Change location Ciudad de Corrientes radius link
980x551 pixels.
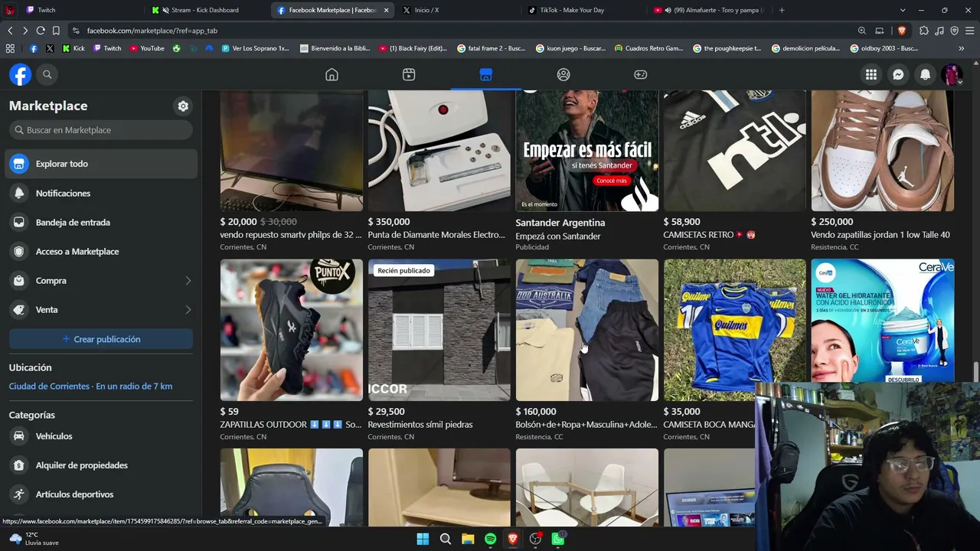coord(90,386)
